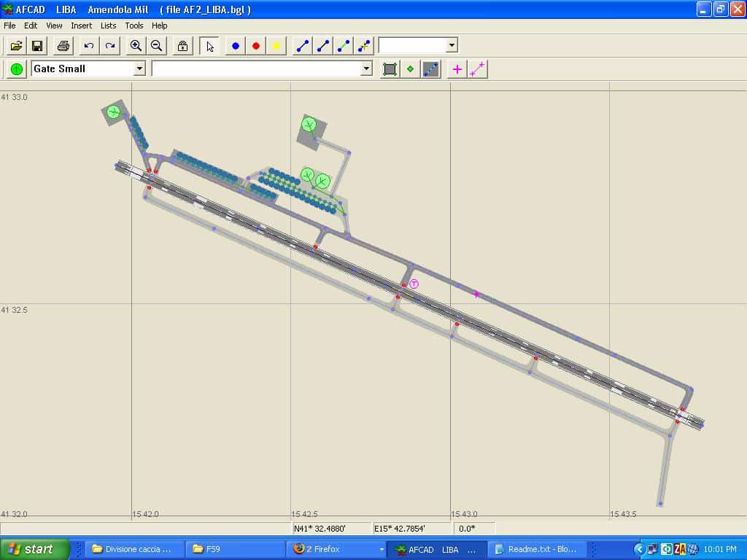
Task: Open the wide empty combo box dropdown arrow
Action: click(366, 69)
